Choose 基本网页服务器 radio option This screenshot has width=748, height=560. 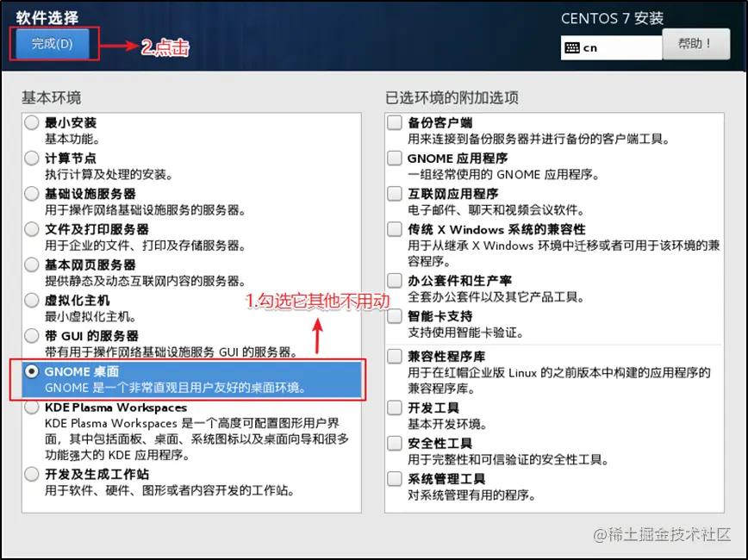click(32, 264)
